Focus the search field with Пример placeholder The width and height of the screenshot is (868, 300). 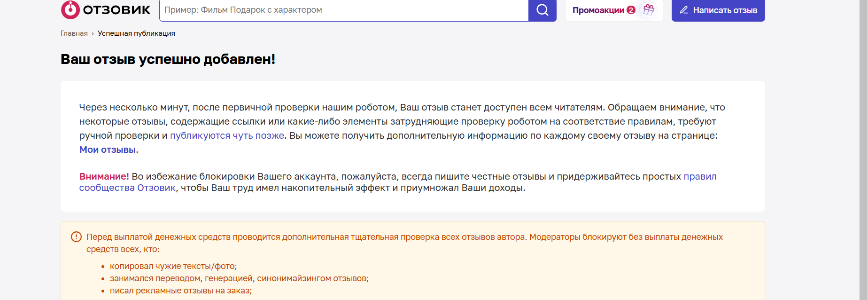pos(344,10)
